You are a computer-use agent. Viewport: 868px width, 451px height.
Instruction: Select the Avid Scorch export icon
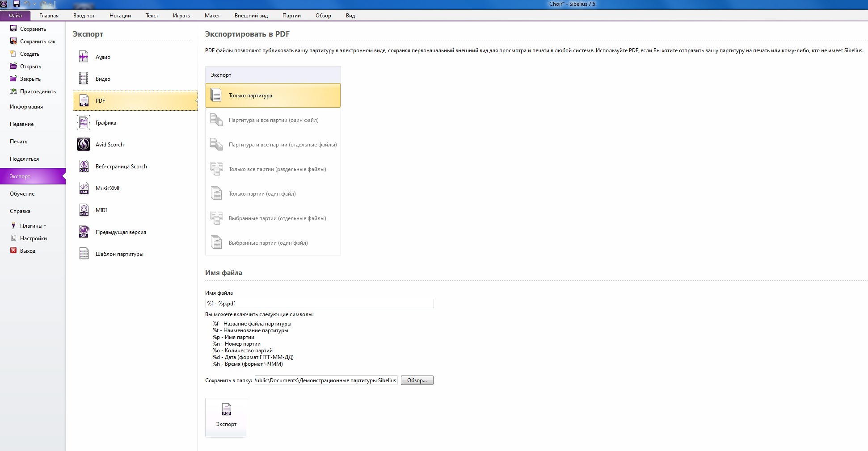pos(84,144)
